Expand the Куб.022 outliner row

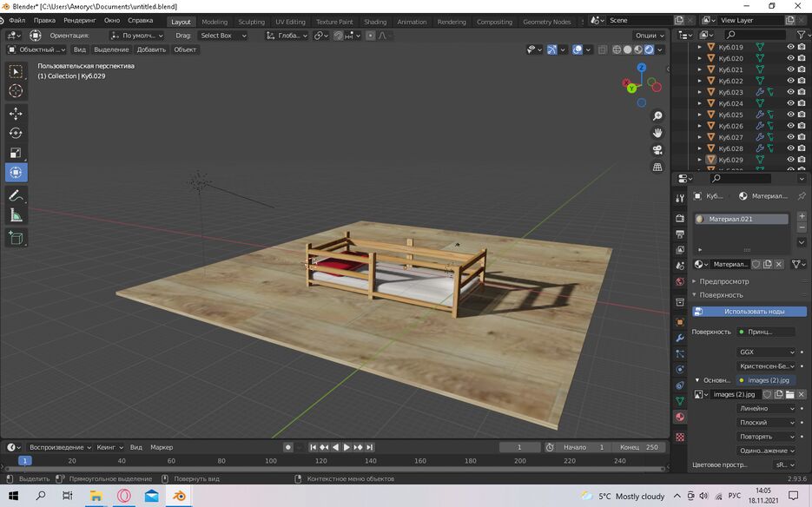700,81
